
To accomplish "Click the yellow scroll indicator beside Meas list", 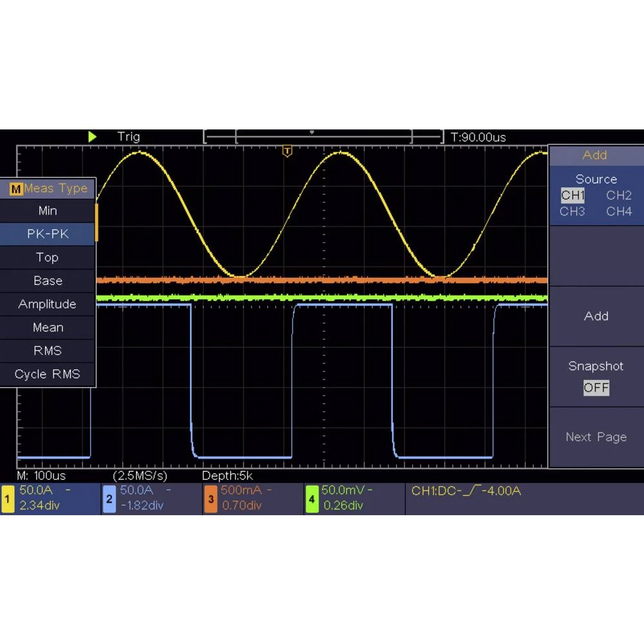I will 97,222.
